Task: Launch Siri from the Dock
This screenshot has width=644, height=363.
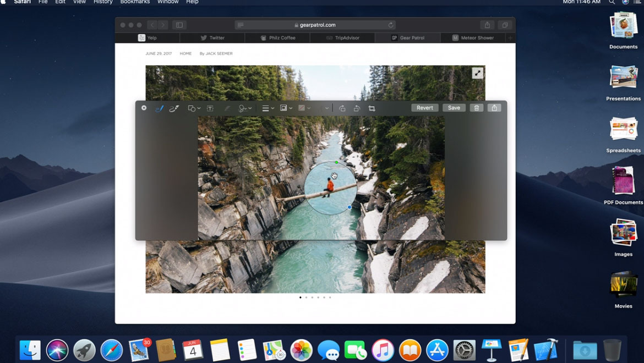Action: click(x=57, y=350)
